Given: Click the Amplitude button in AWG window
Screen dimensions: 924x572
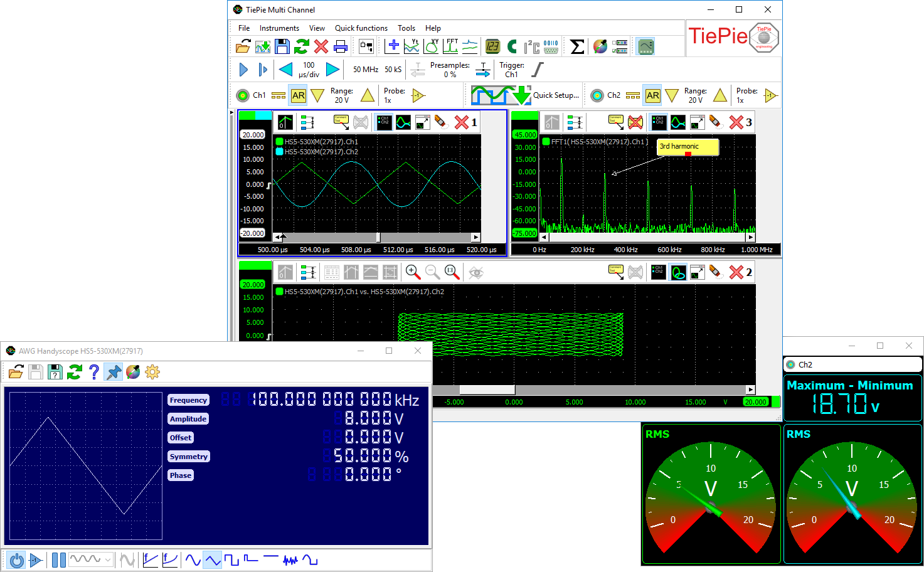Looking at the screenshot, I should (188, 419).
